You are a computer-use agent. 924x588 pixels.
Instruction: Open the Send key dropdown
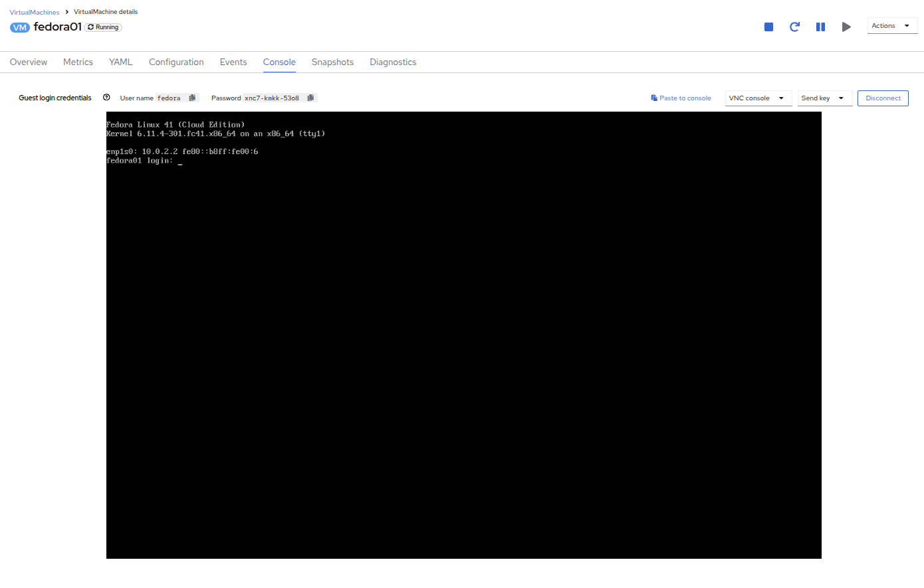(x=824, y=98)
